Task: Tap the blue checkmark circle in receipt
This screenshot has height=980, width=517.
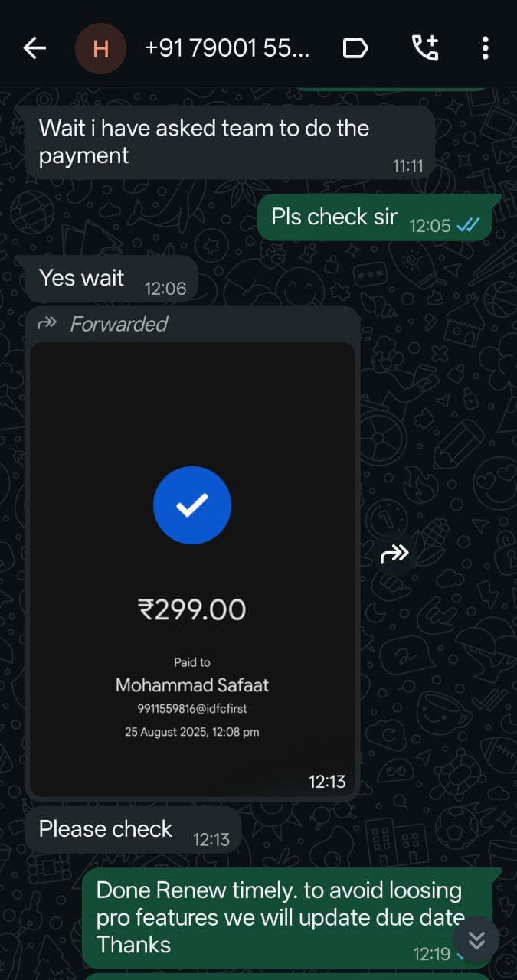Action: pyautogui.click(x=192, y=505)
